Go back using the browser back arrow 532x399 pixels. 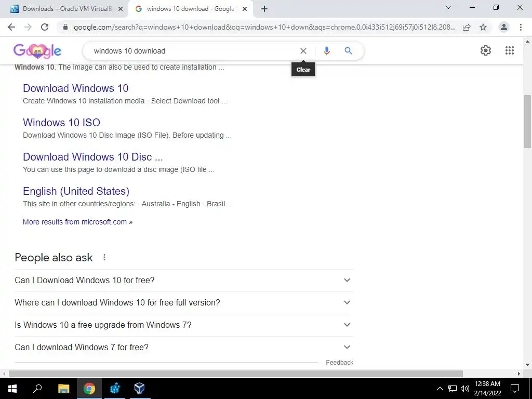[11, 27]
